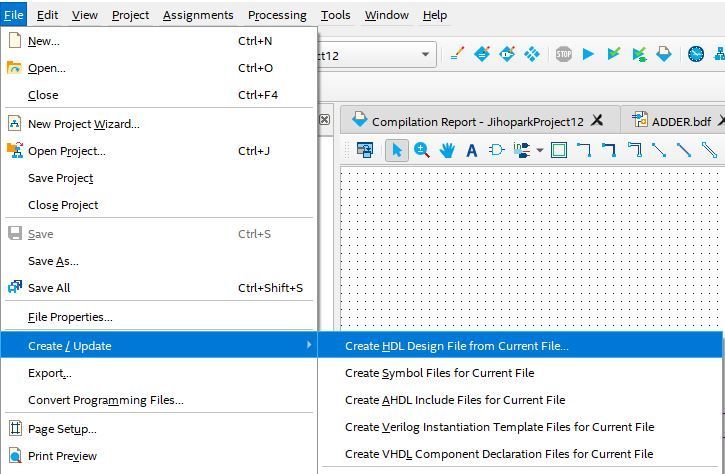Select the Diagonal Bus tool
Viewport: 725px width, 474px height.
pos(684,150)
